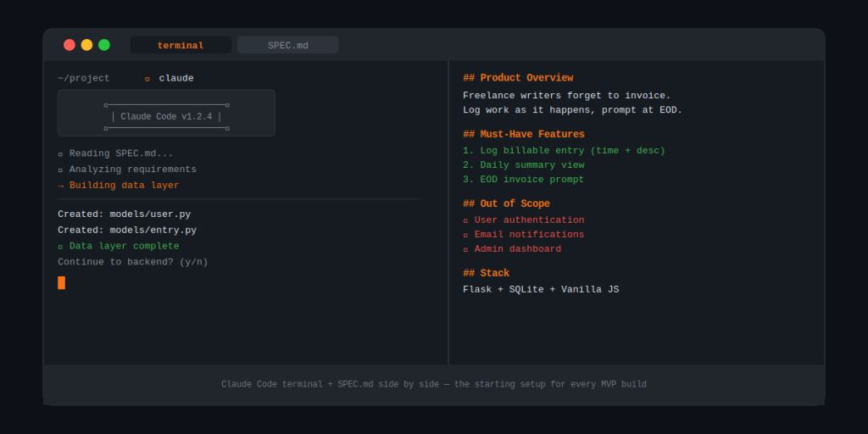Click the green maximize window button

pos(104,45)
